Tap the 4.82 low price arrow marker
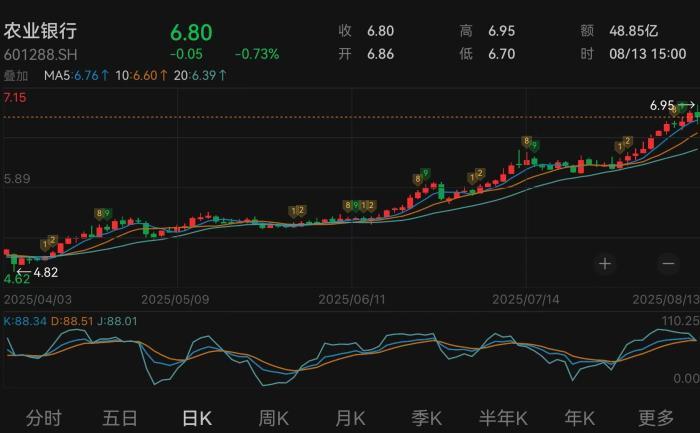Image resolution: width=700 pixels, height=433 pixels. [x=38, y=272]
